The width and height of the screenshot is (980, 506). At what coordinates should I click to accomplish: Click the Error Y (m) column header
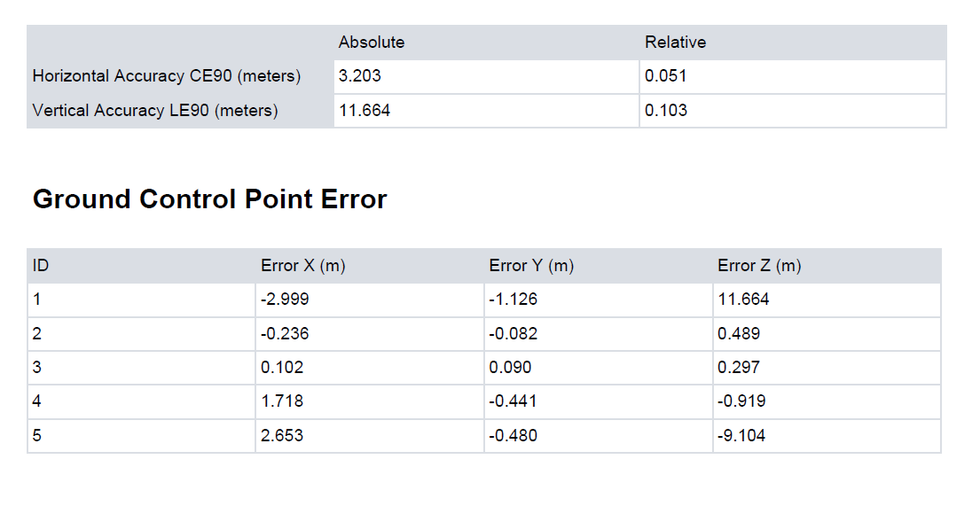[x=531, y=266]
